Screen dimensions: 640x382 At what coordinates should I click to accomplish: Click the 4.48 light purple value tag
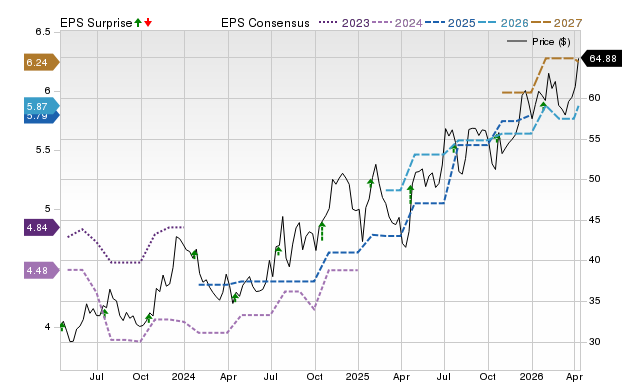[42, 270]
